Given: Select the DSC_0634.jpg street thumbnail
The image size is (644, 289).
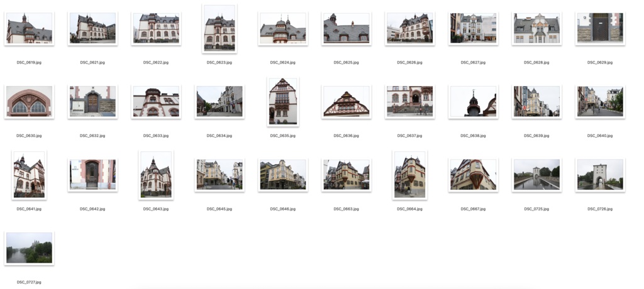Looking at the screenshot, I should click(x=219, y=101).
